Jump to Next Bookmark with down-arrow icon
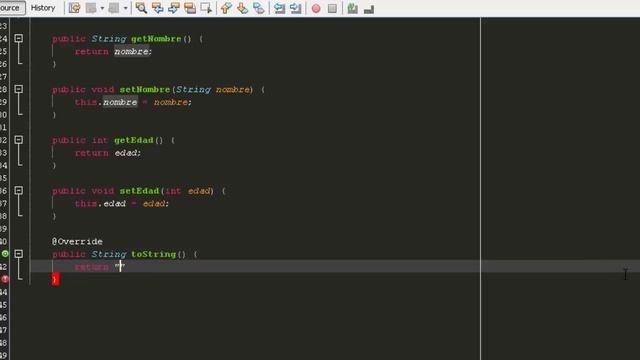Viewport: 640px width, 360px height. point(242,8)
